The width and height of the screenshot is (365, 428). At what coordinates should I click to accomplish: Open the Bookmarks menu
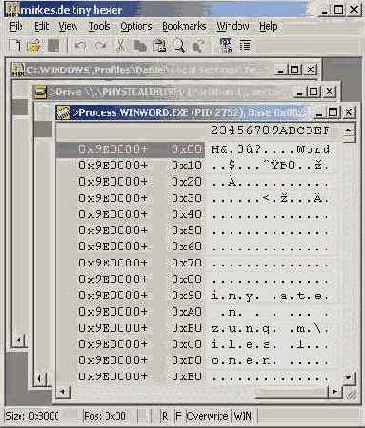(x=184, y=26)
